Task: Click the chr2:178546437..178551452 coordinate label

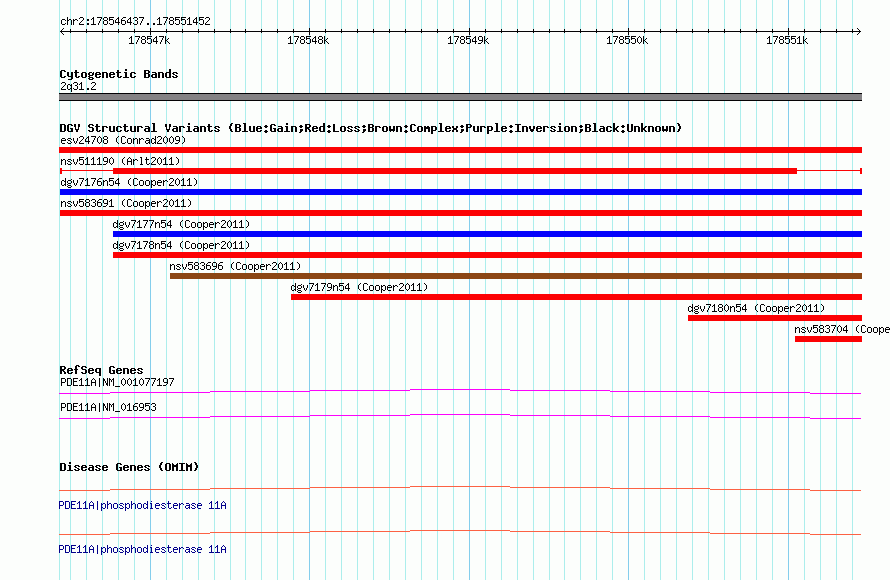Action: coord(135,21)
